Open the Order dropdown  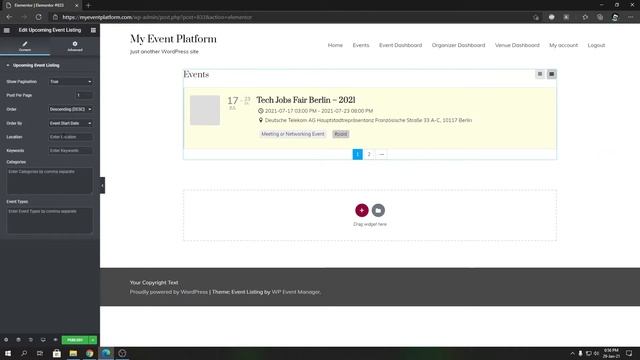[x=71, y=109]
